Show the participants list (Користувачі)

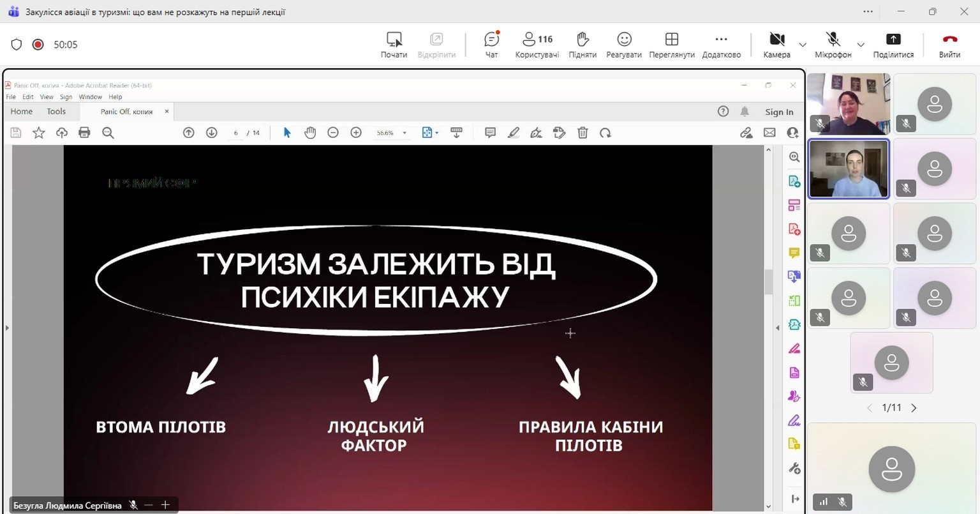(537, 44)
